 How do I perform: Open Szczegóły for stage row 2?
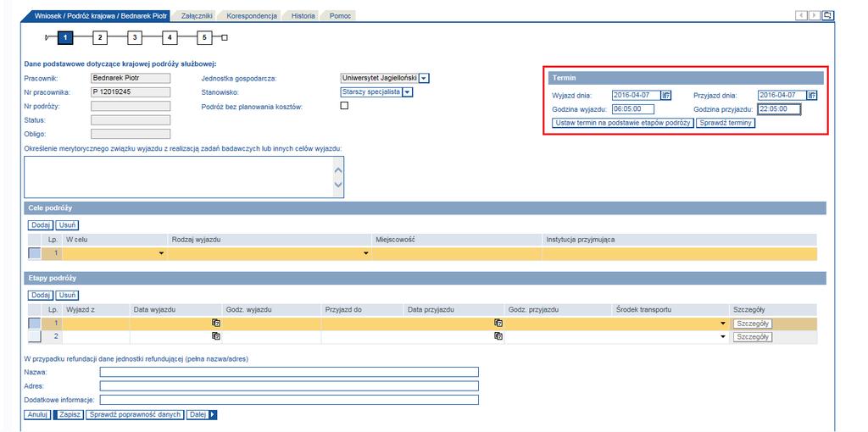tap(753, 336)
